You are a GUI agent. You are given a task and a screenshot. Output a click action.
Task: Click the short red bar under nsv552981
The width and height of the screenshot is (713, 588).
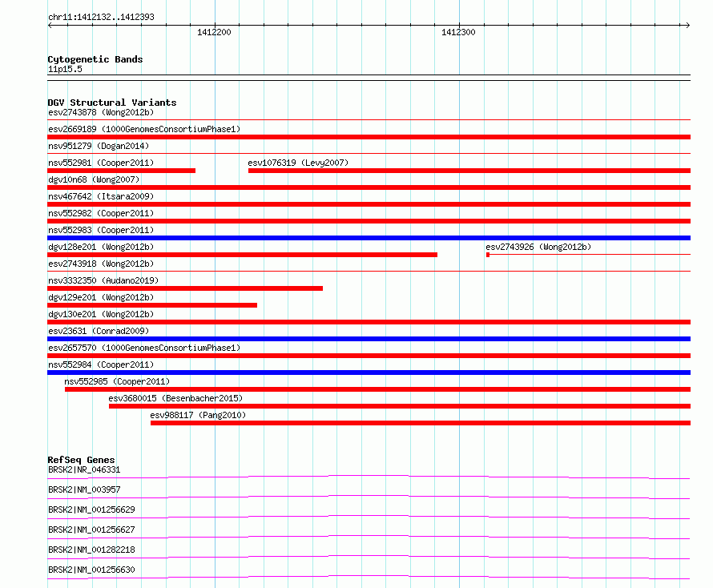point(122,171)
